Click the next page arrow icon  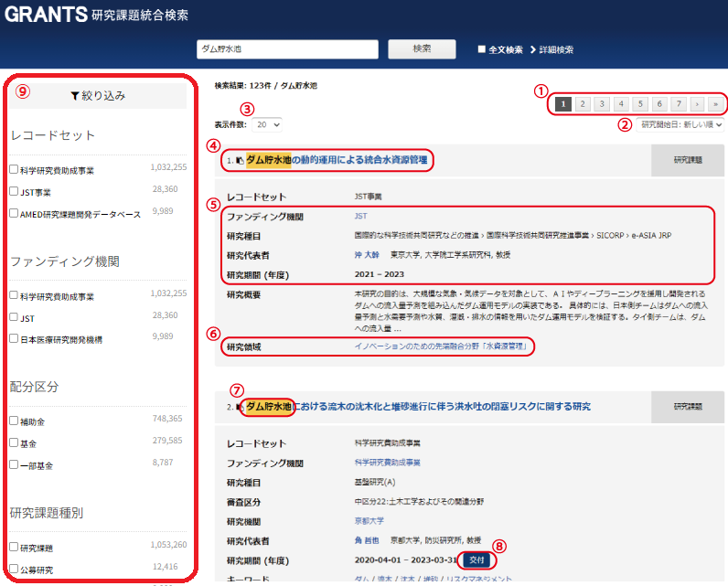tap(697, 104)
